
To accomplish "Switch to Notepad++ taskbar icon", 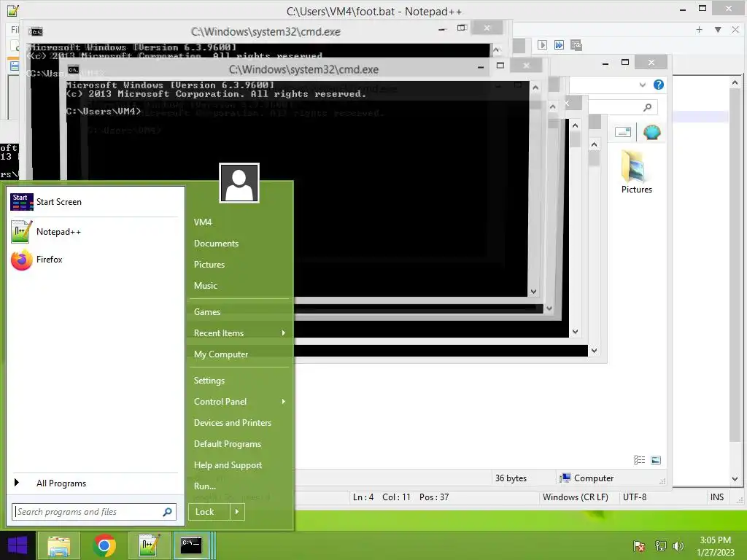I will (150, 545).
